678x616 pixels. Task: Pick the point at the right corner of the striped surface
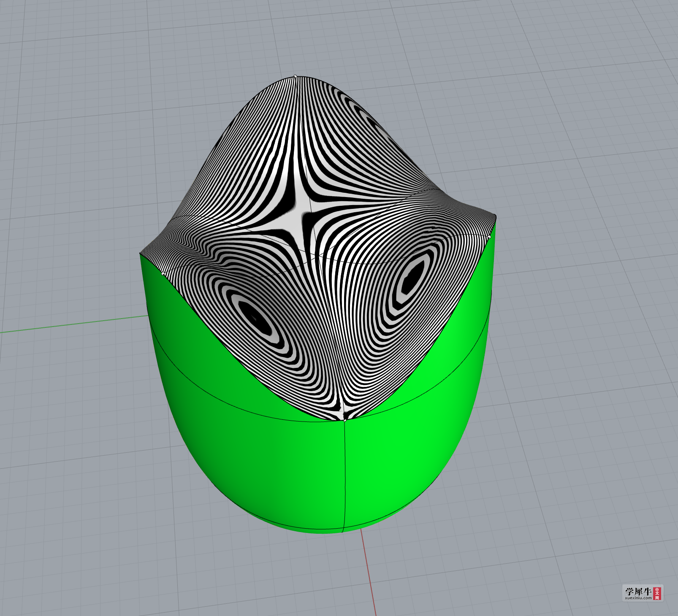pyautogui.click(x=489, y=238)
